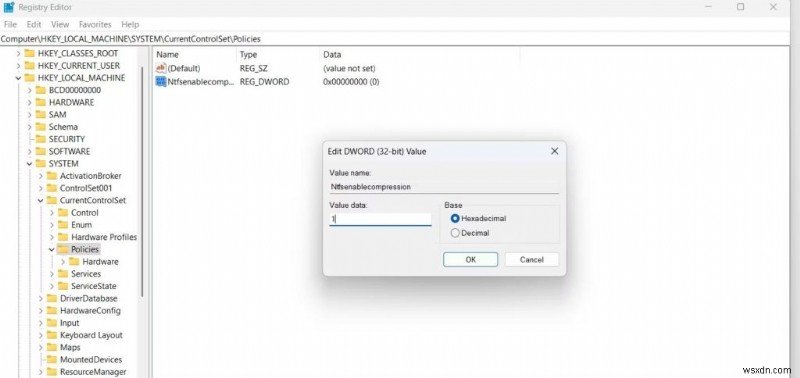Click the CurrentControlSet folder icon
Screen dimensions: 800x378
click(x=52, y=200)
